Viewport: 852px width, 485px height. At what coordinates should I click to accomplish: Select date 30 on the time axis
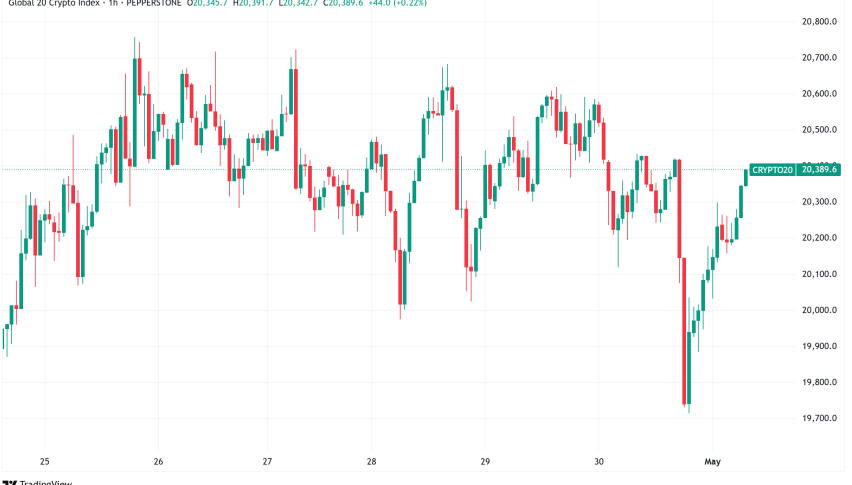coord(598,462)
